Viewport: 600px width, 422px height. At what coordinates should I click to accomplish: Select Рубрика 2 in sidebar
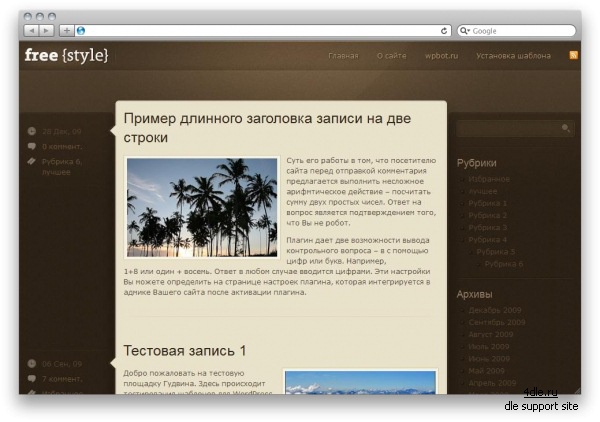[488, 215]
